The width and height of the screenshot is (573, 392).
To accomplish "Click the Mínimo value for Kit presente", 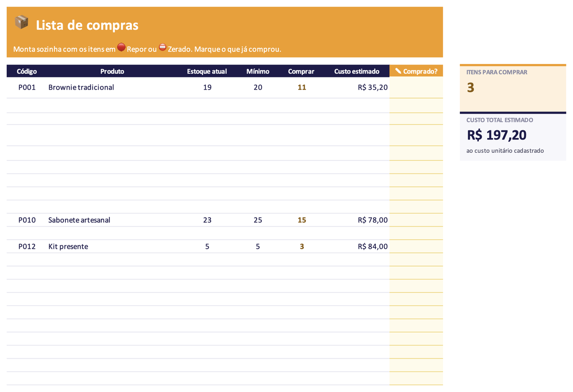I will (258, 246).
